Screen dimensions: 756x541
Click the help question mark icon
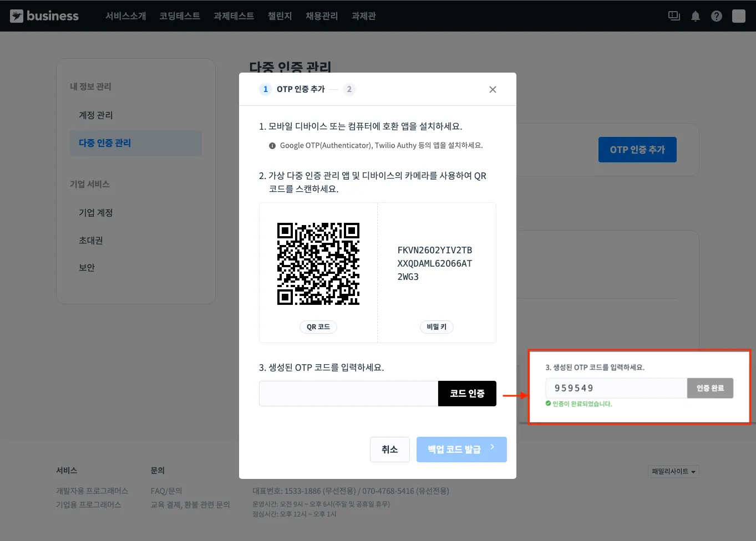[717, 16]
